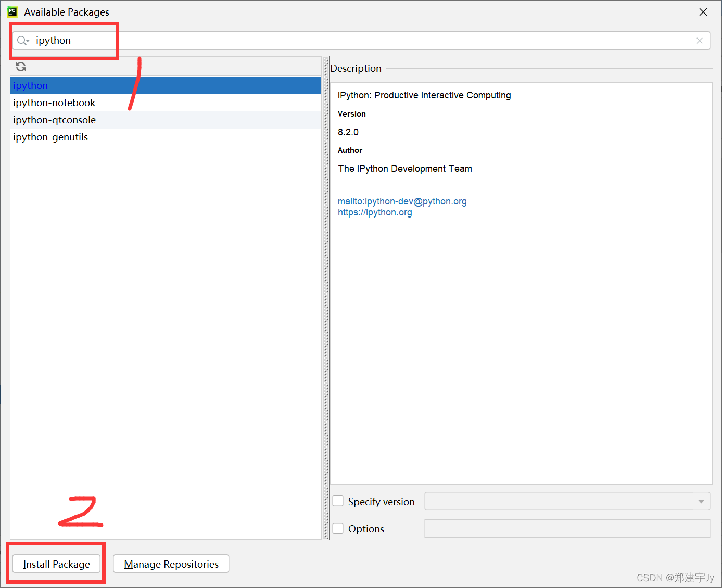Open the mailto:ipython-dev@python.org link

(402, 201)
